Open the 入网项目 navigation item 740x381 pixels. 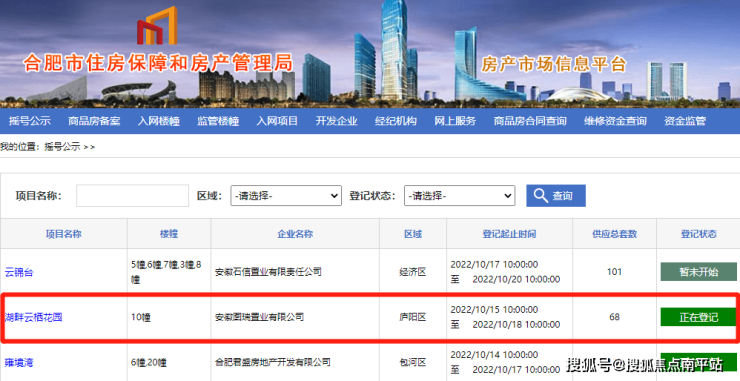pyautogui.click(x=277, y=121)
